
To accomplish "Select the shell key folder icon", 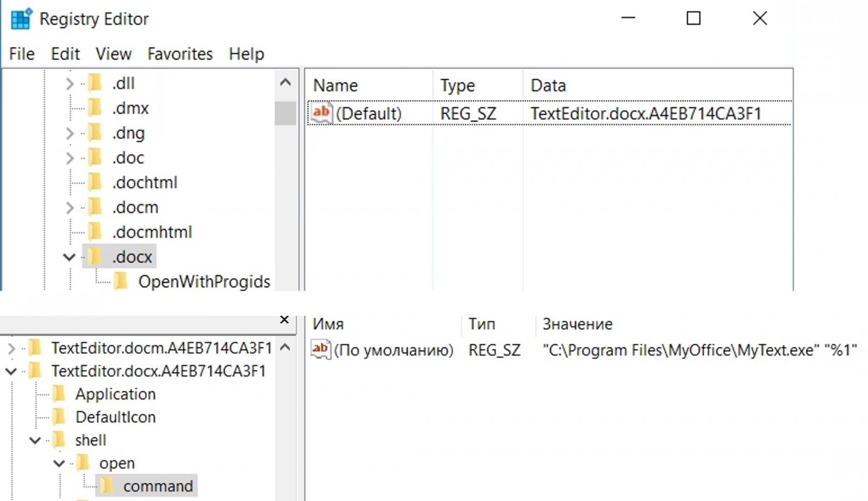I will pyautogui.click(x=61, y=440).
